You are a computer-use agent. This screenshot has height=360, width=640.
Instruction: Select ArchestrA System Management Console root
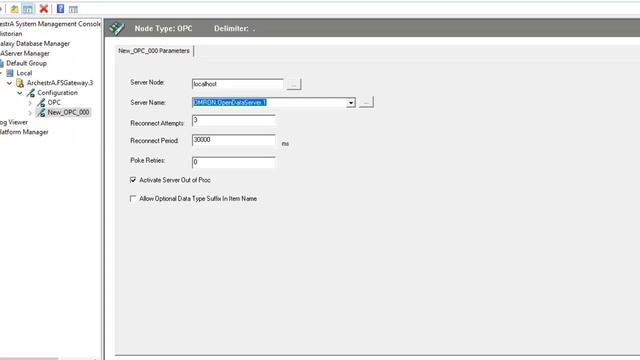[x=50, y=24]
